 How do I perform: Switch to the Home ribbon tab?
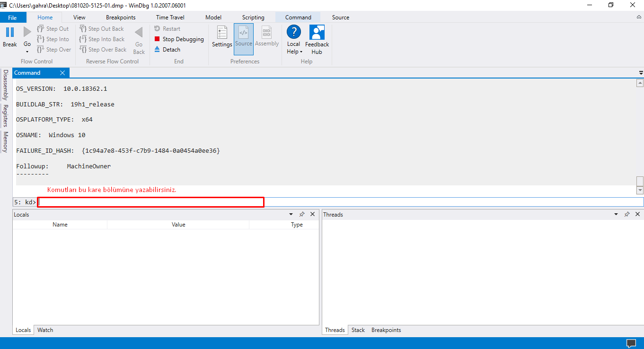(45, 17)
